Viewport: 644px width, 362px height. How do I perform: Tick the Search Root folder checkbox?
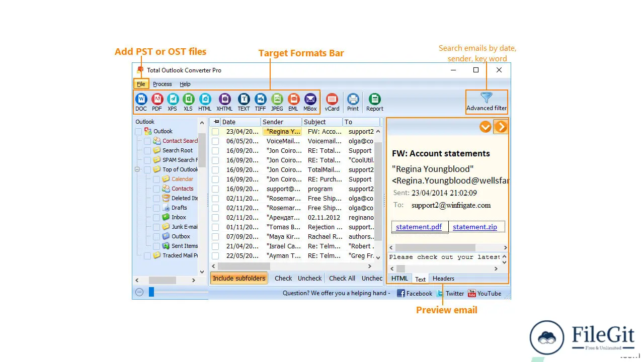pyautogui.click(x=147, y=151)
